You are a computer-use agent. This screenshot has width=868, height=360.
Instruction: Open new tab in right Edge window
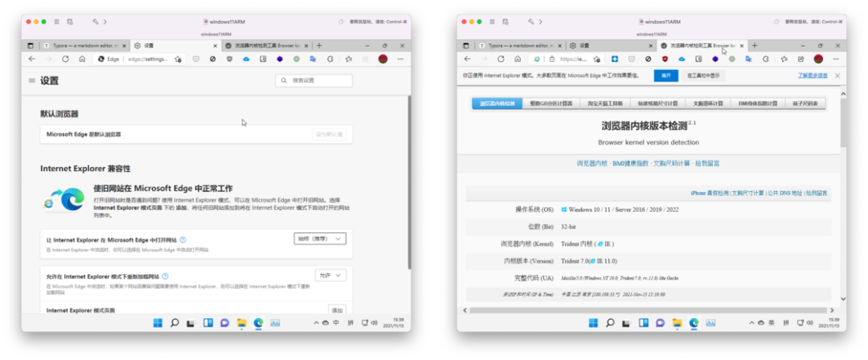[755, 46]
